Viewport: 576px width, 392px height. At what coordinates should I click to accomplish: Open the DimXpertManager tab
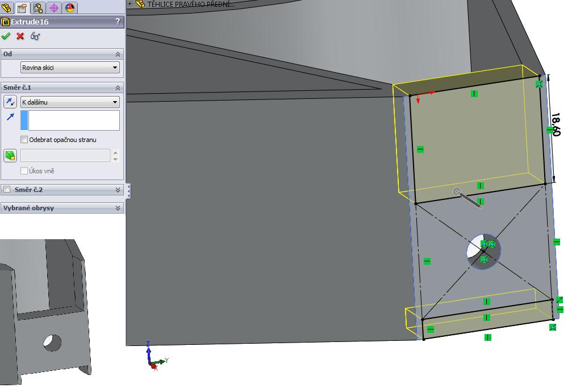click(53, 7)
